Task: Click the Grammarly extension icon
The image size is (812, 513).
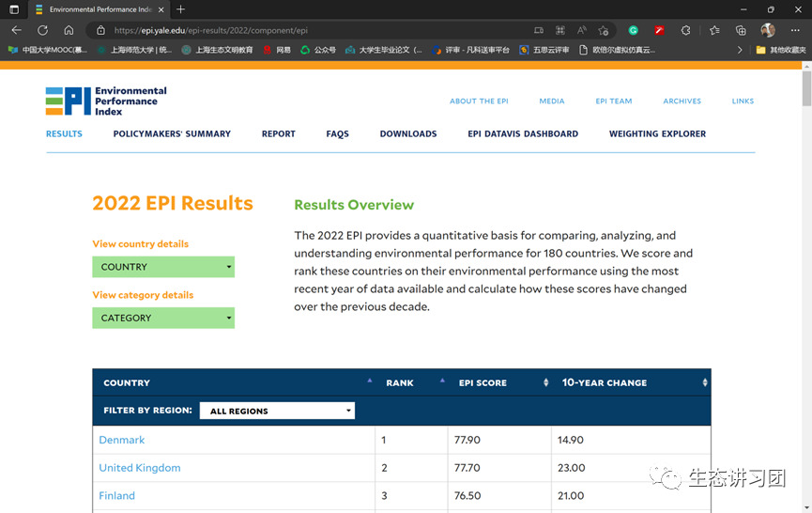Action: click(x=633, y=31)
